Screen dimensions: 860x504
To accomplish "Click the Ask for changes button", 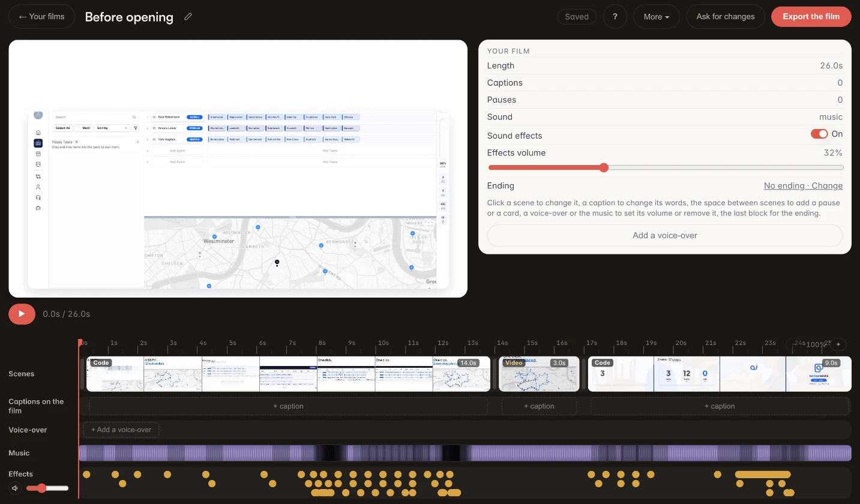I will 726,17.
